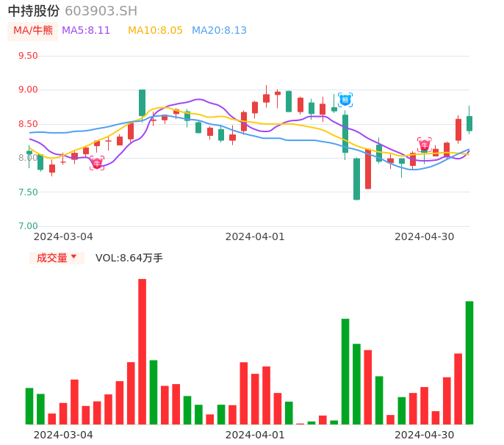This screenshot has height=445, width=504.
Task: Click the tallest red volume bar
Action: [x=142, y=352]
